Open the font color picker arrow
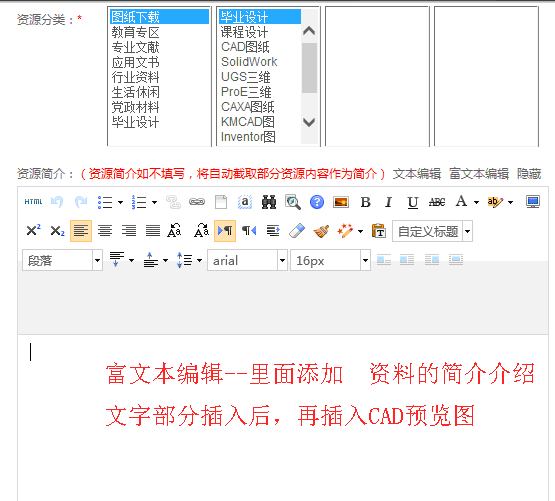The width and height of the screenshot is (555, 501). tap(476, 202)
